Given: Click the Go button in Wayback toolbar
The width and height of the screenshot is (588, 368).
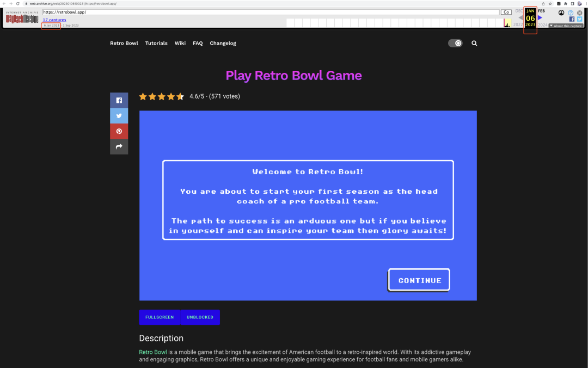Looking at the screenshot, I should (x=506, y=12).
